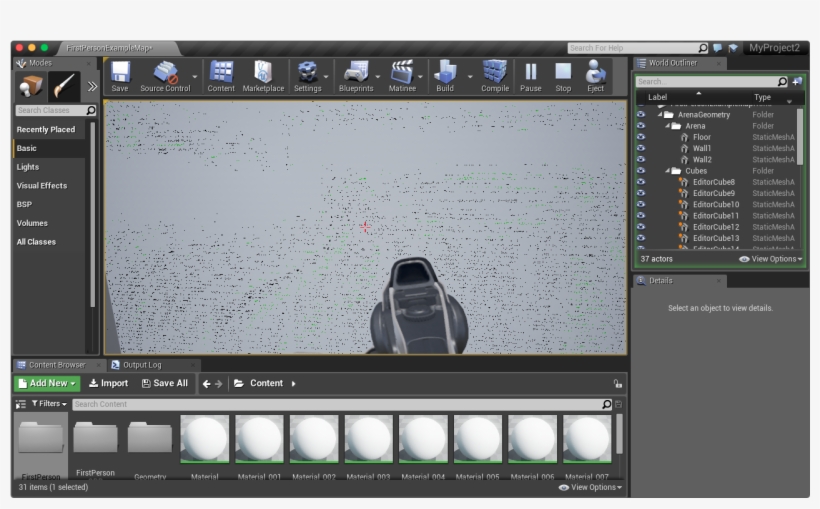Viewport: 820px width, 509px height.
Task: Go back in Content Browser history
Action: tap(207, 384)
